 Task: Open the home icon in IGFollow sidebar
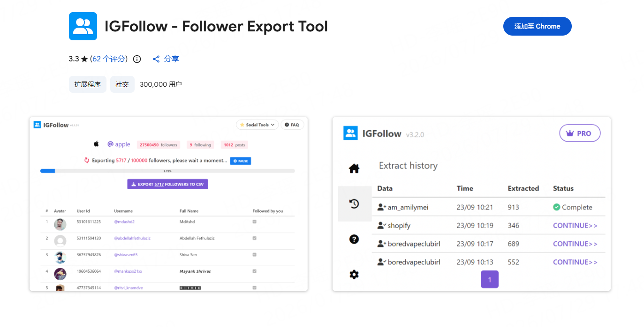coord(354,168)
